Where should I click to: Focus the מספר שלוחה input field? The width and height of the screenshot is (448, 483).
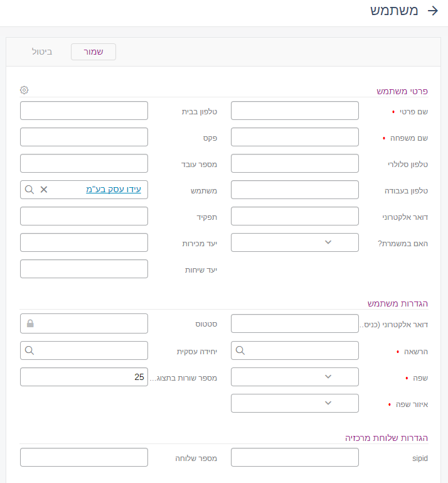(84, 457)
